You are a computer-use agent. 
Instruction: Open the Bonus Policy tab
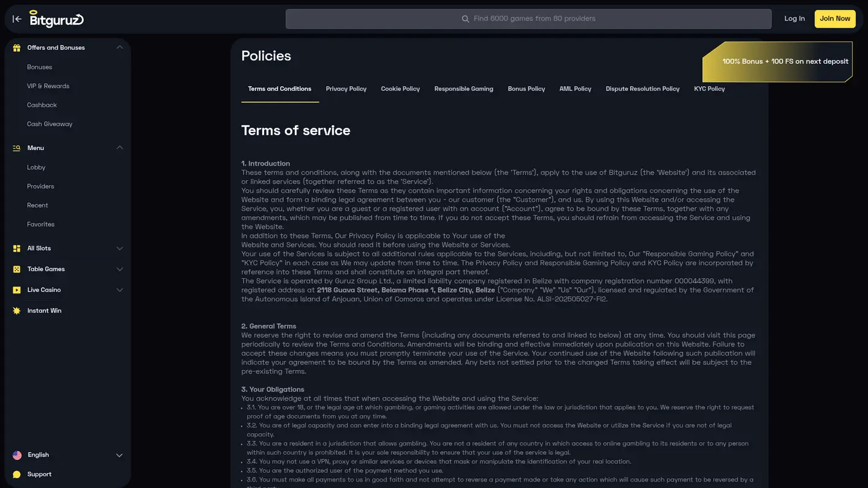[526, 89]
